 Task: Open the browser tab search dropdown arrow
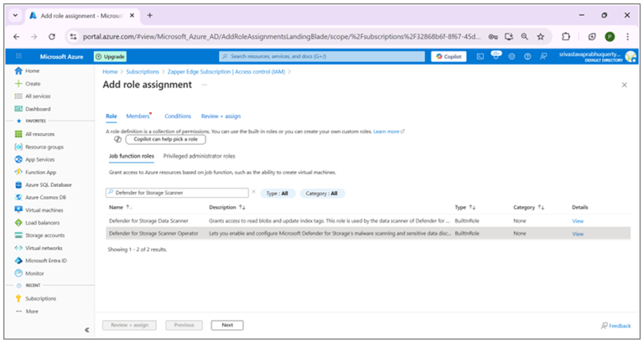[x=15, y=15]
